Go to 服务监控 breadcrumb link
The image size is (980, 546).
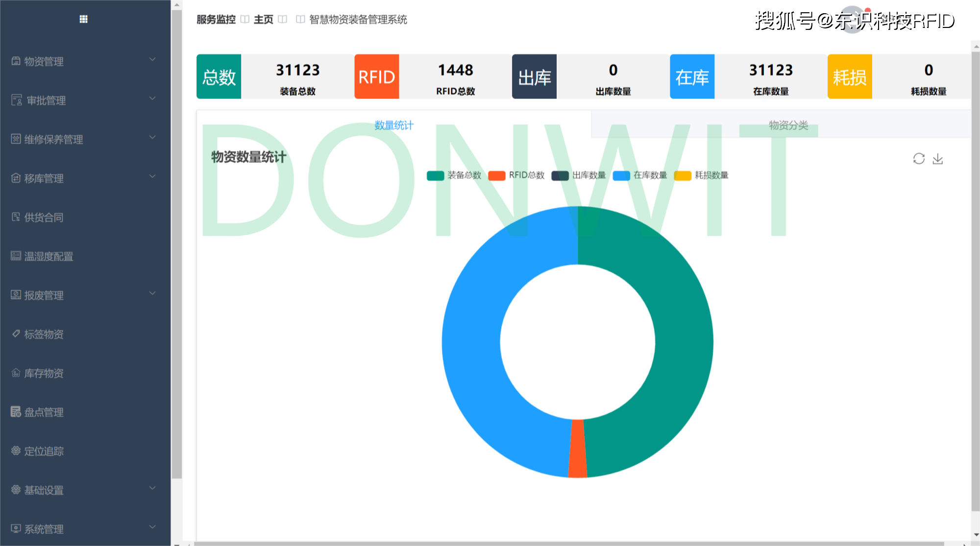point(216,19)
